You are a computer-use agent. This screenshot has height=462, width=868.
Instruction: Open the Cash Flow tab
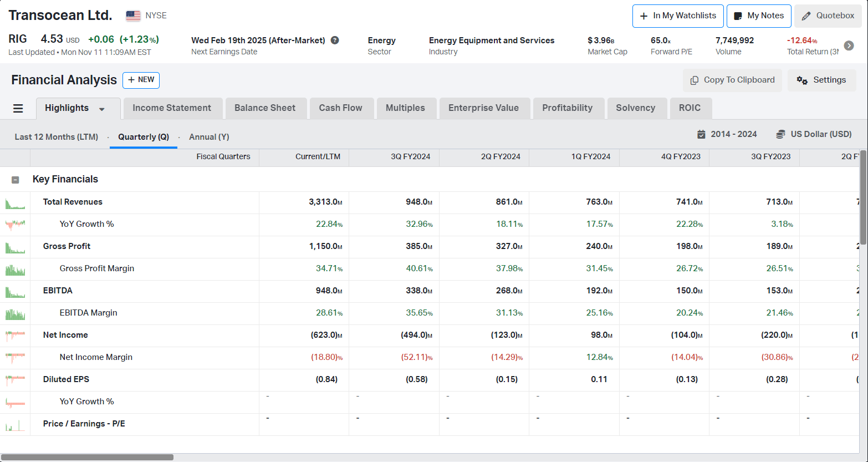pos(340,108)
